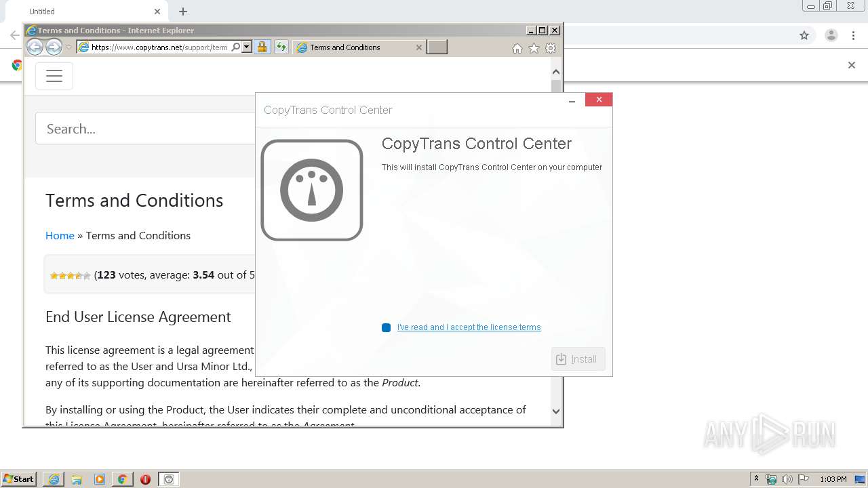Focus the Search field on CopyTrans page

(146, 128)
